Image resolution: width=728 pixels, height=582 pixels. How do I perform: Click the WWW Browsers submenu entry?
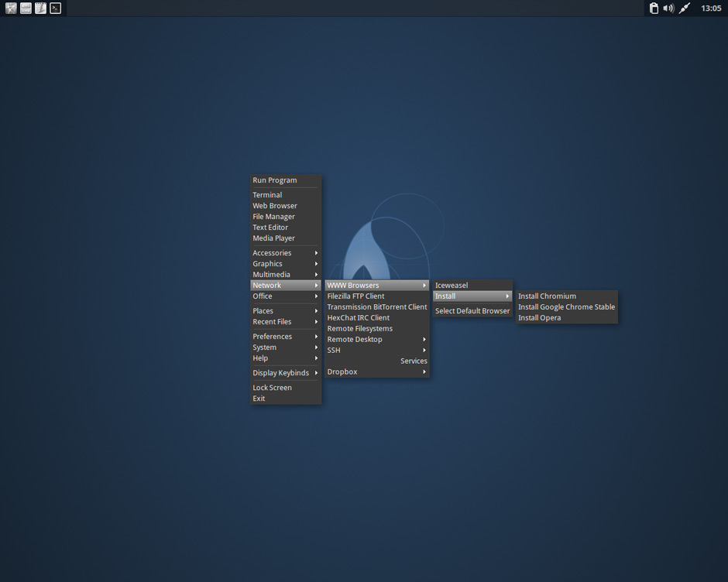tap(377, 285)
